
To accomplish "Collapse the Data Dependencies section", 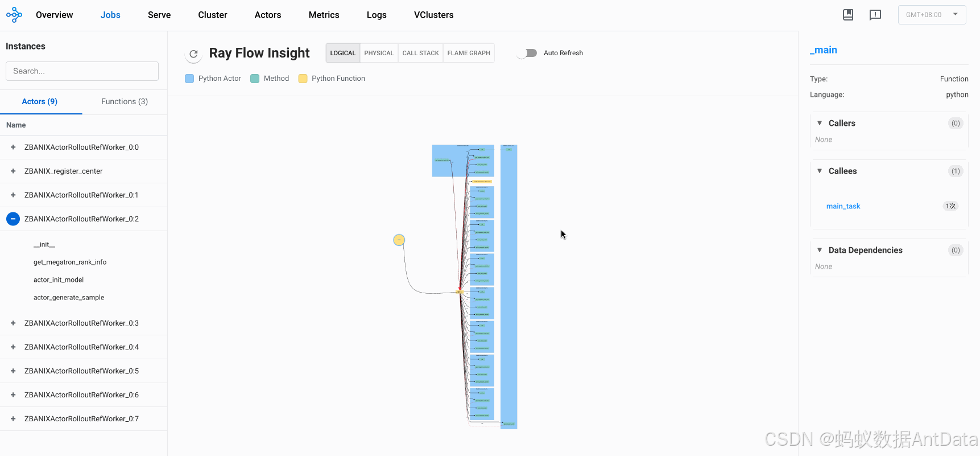I will (820, 250).
